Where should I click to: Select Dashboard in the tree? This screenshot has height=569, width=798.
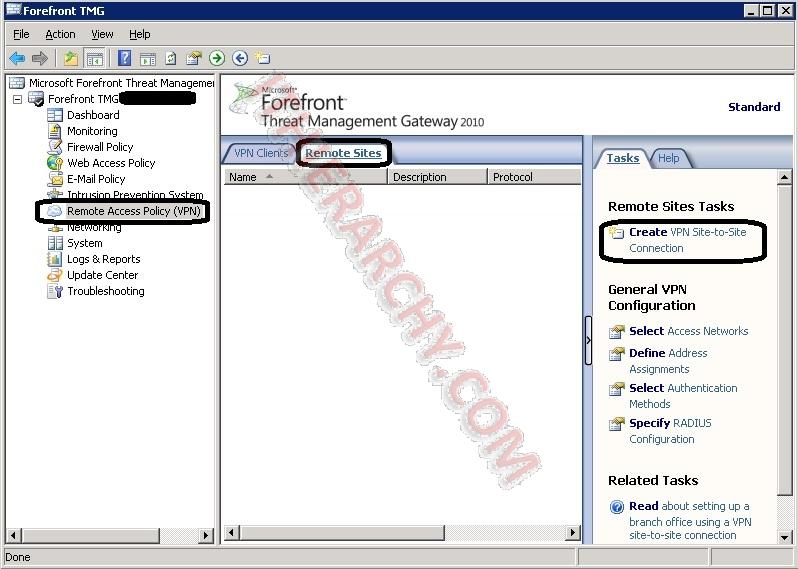(x=93, y=115)
